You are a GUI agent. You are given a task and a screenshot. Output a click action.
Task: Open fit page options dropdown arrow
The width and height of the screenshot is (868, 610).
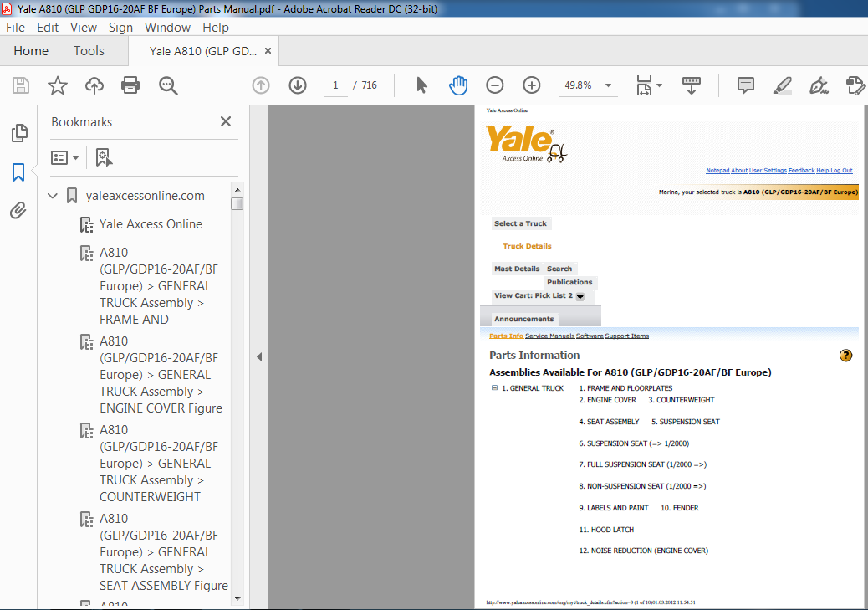659,85
